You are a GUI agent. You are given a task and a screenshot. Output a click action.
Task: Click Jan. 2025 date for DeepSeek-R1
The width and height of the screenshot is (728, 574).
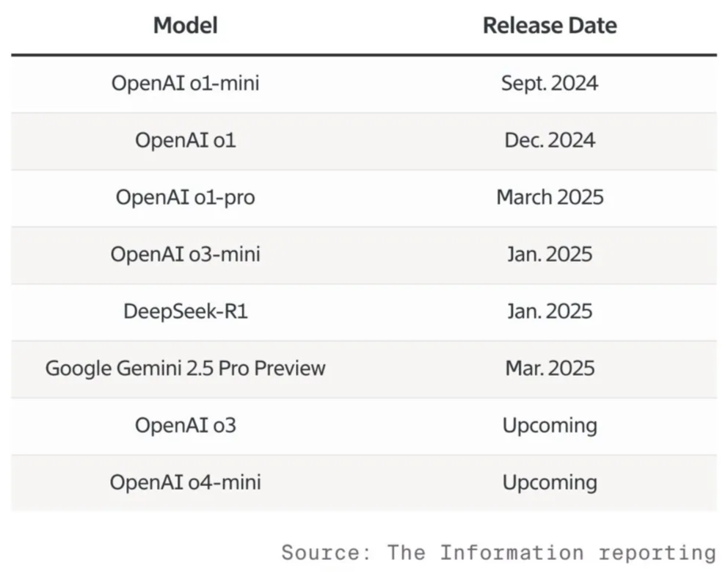coord(549,311)
